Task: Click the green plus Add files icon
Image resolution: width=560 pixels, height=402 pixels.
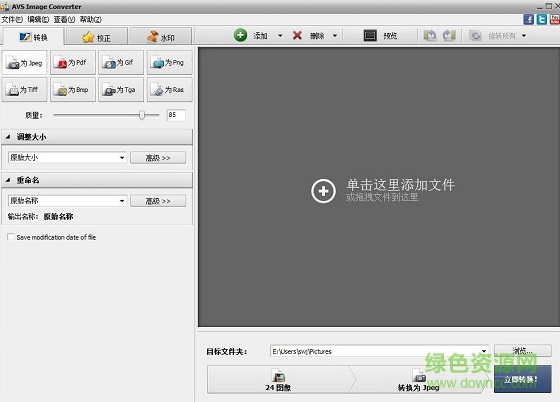Action: click(x=240, y=35)
